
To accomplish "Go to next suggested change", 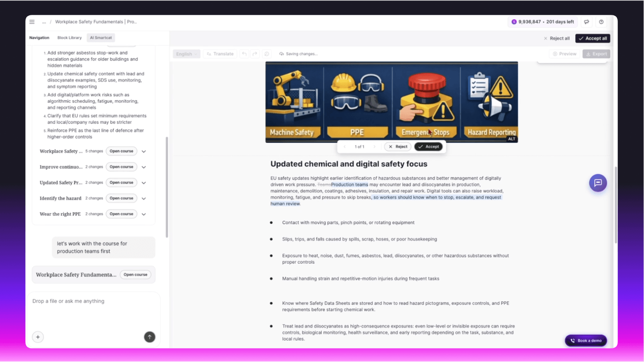I will 374,147.
